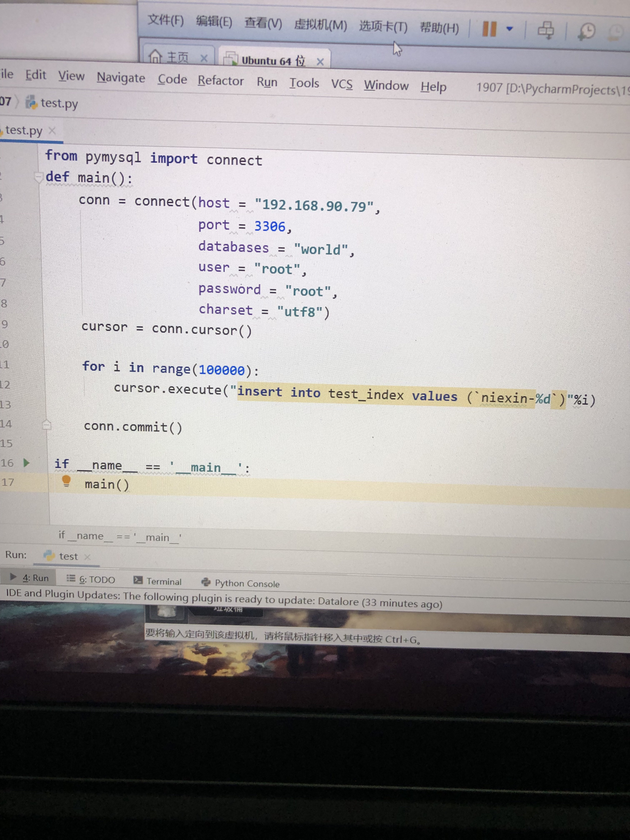This screenshot has height=840, width=630.
Task: Open the VCS menu
Action: [341, 84]
